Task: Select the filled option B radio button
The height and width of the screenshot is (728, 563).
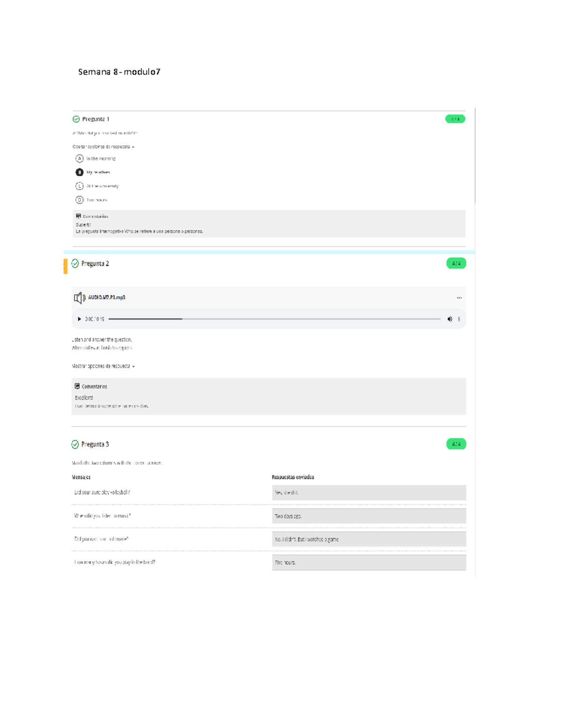Action: click(79, 172)
